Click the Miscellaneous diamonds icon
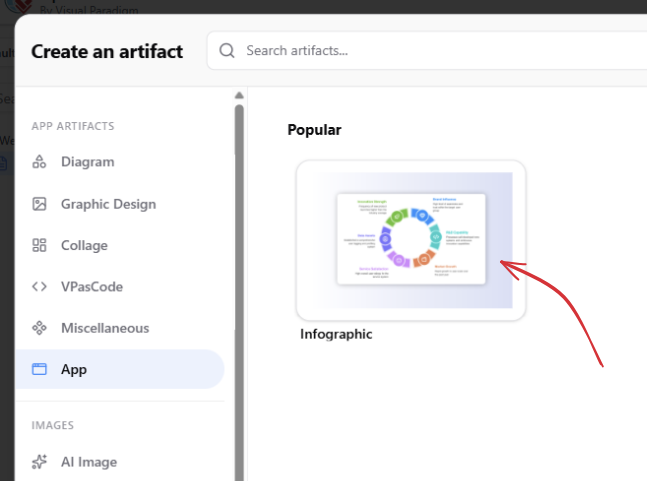The height and width of the screenshot is (481, 647). coord(39,328)
